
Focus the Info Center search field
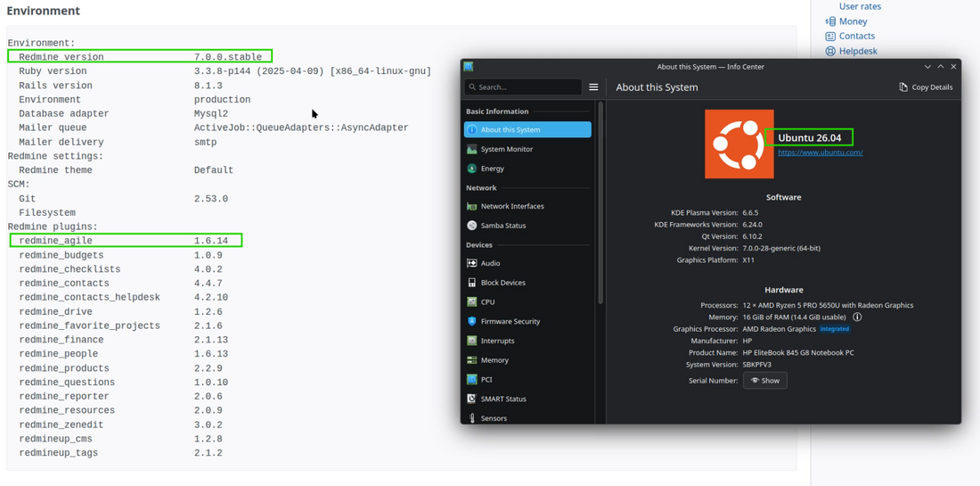[523, 86]
